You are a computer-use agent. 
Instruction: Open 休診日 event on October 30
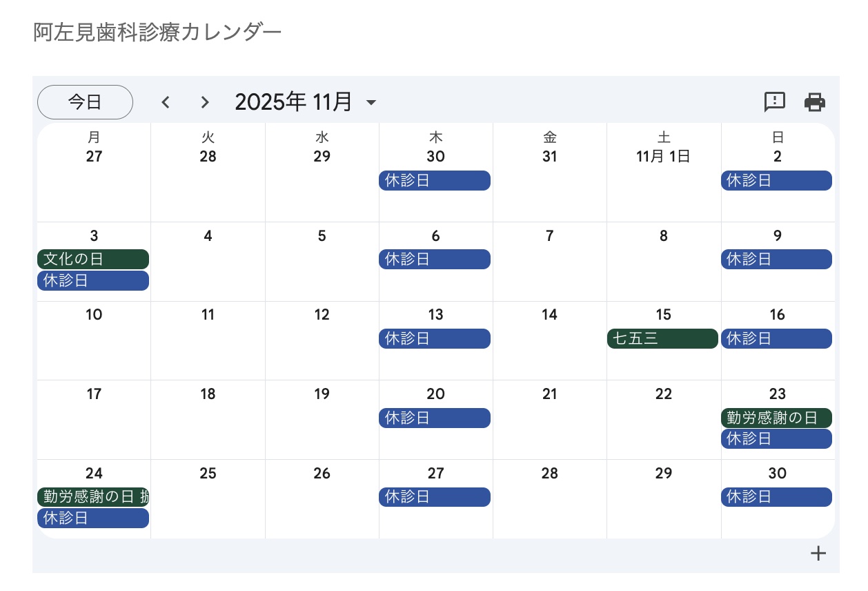pyautogui.click(x=435, y=181)
